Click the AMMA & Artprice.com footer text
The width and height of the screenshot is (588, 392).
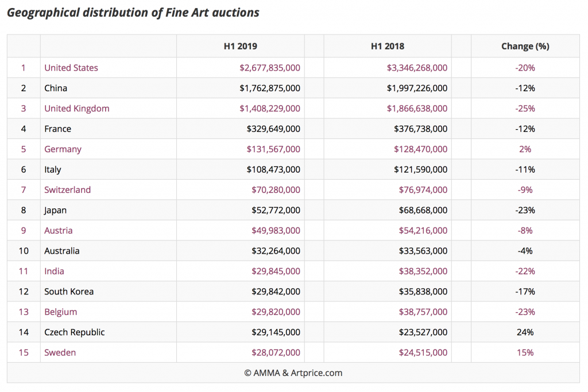pyautogui.click(x=294, y=372)
